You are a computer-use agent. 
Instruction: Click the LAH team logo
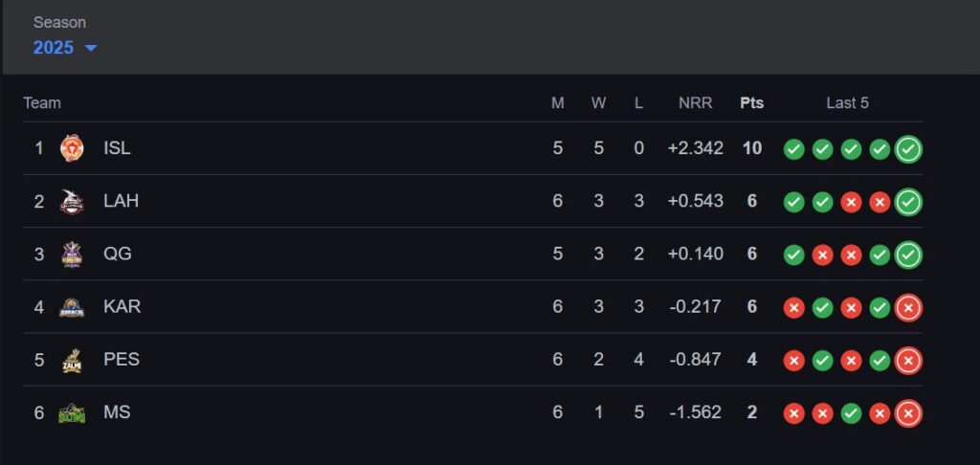tap(72, 201)
